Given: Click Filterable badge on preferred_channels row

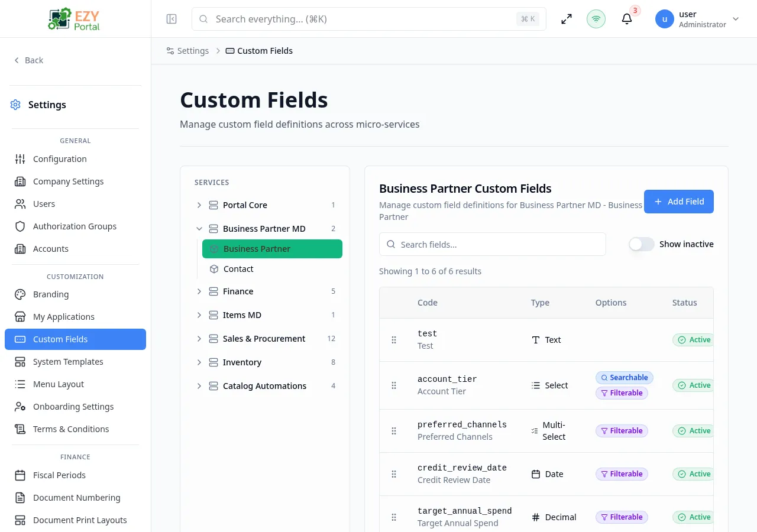Looking at the screenshot, I should [x=622, y=431].
